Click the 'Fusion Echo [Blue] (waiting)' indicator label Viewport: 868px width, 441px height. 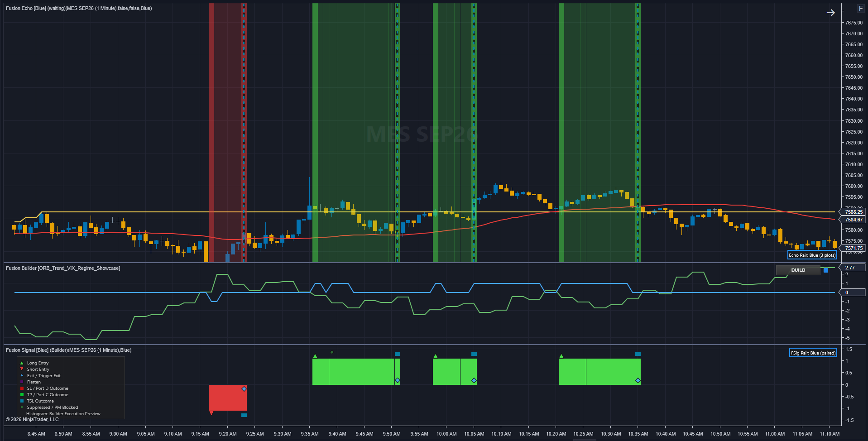[79, 8]
